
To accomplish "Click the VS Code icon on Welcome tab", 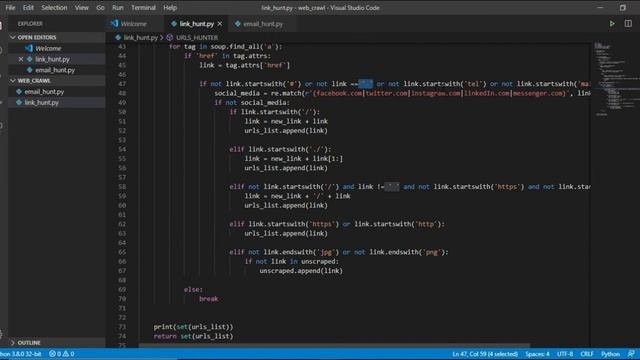I will (115, 24).
